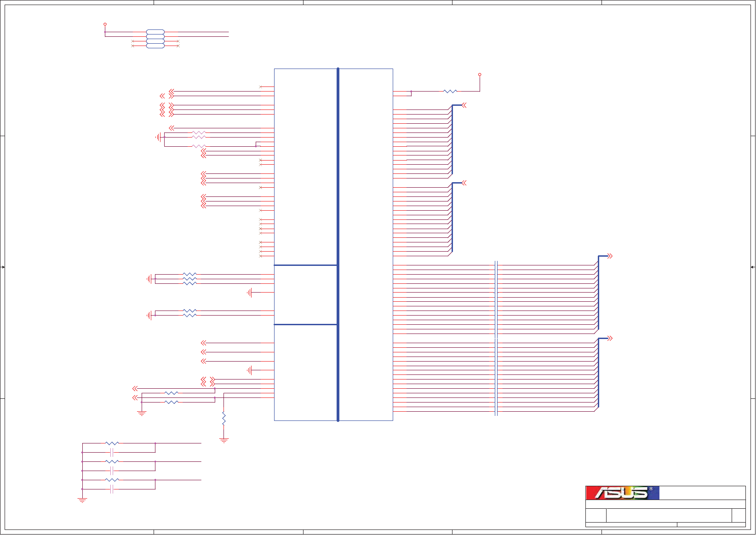Select the ground symbol under the RC filter network
The image size is (756, 535).
coord(82,500)
